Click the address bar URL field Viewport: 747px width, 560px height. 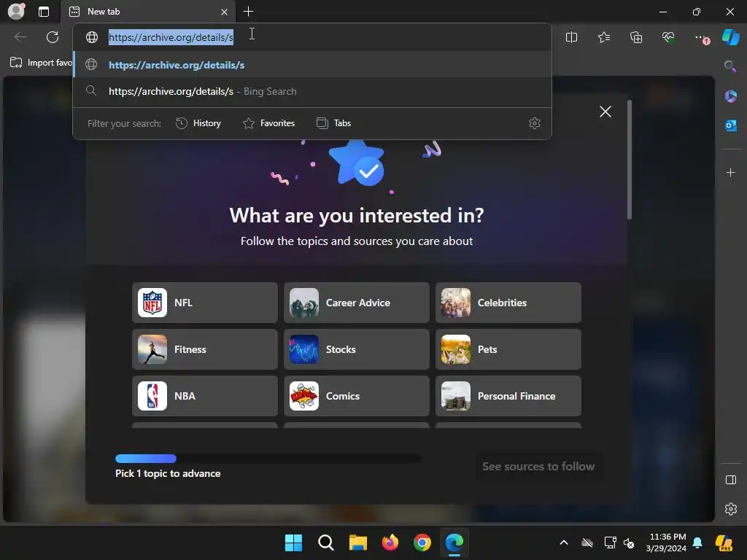tap(312, 36)
